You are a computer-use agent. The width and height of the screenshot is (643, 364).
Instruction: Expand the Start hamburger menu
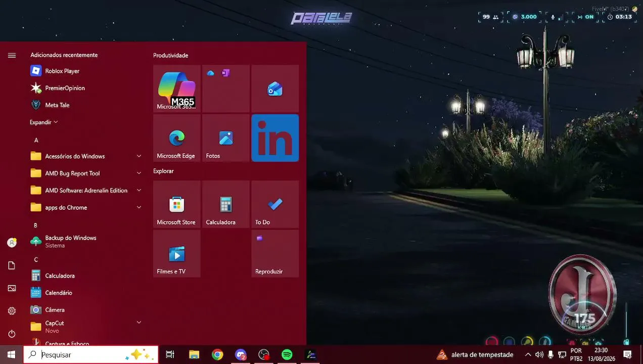pos(12,55)
